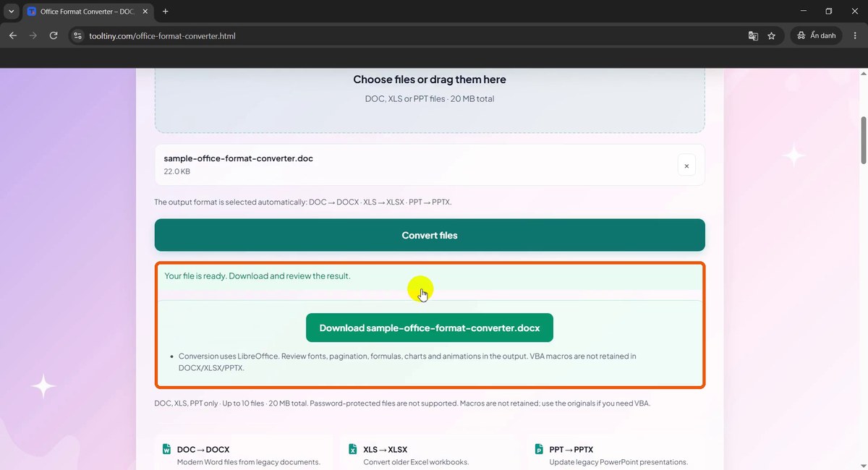Click "Update legacy PowerPoint presentations." description
This screenshot has height=470, width=868.
(618, 462)
